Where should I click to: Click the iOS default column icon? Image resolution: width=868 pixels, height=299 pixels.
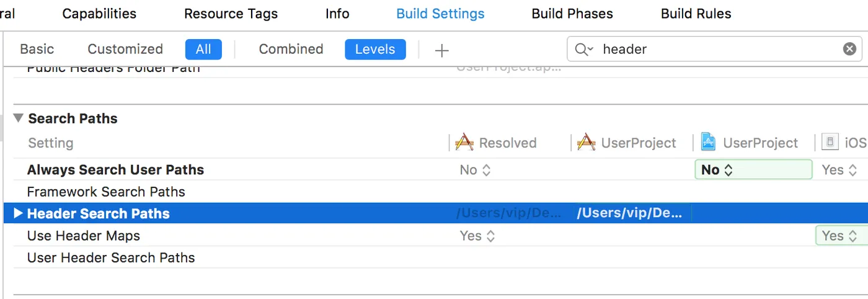(830, 143)
